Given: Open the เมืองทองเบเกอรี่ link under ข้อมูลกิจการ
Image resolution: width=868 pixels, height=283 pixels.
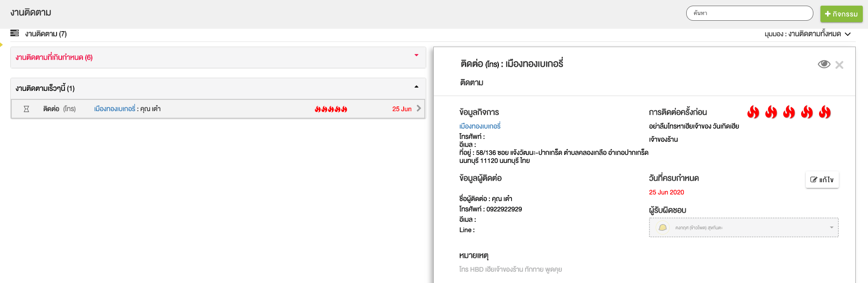Looking at the screenshot, I should coord(479,126).
